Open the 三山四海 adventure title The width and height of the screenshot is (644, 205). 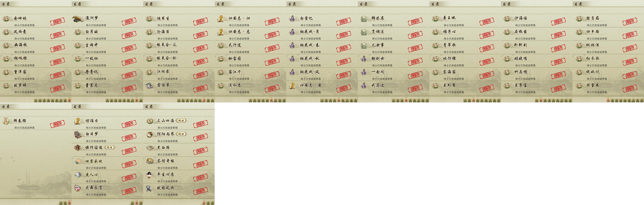pos(165,121)
